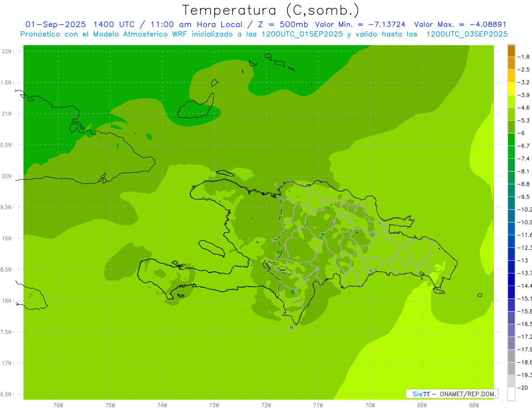
Task: Pick the lime swatch between -3.9 and -4.6
Action: (511, 101)
